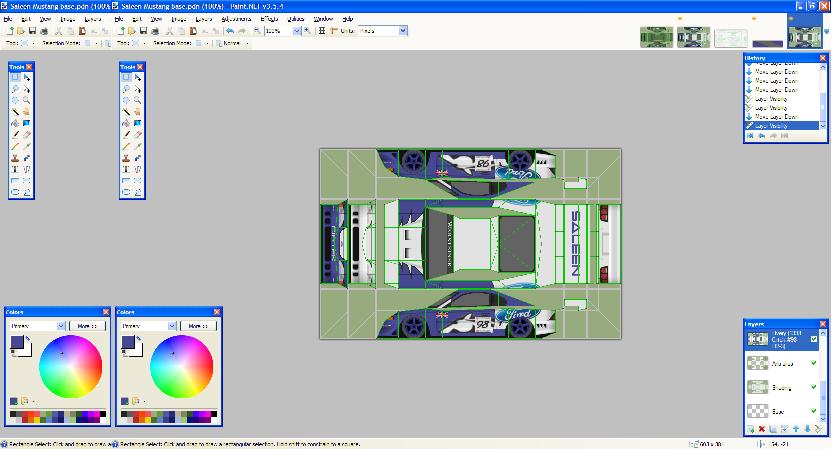Open the Utilities menu
This screenshot has width=832, height=449.
pos(296,19)
